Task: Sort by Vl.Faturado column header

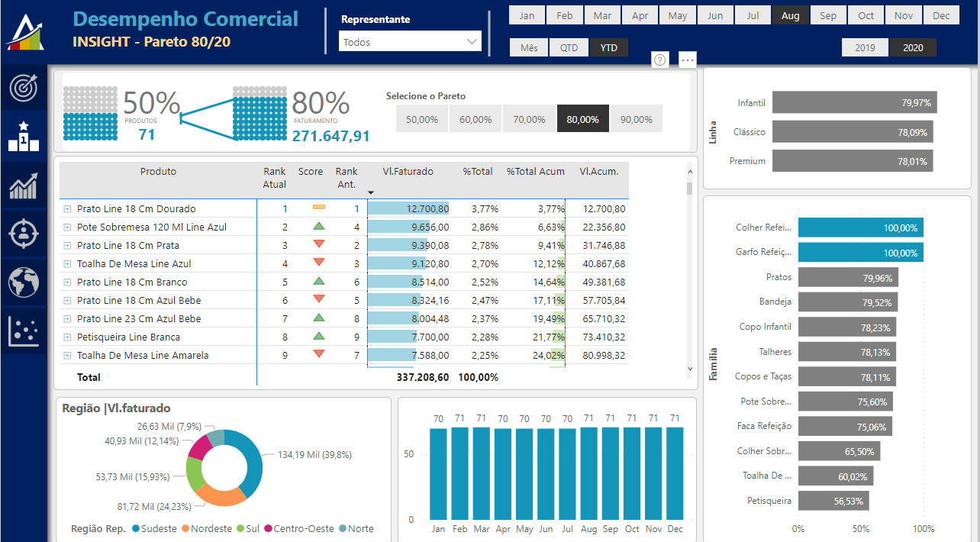Action: tap(408, 172)
